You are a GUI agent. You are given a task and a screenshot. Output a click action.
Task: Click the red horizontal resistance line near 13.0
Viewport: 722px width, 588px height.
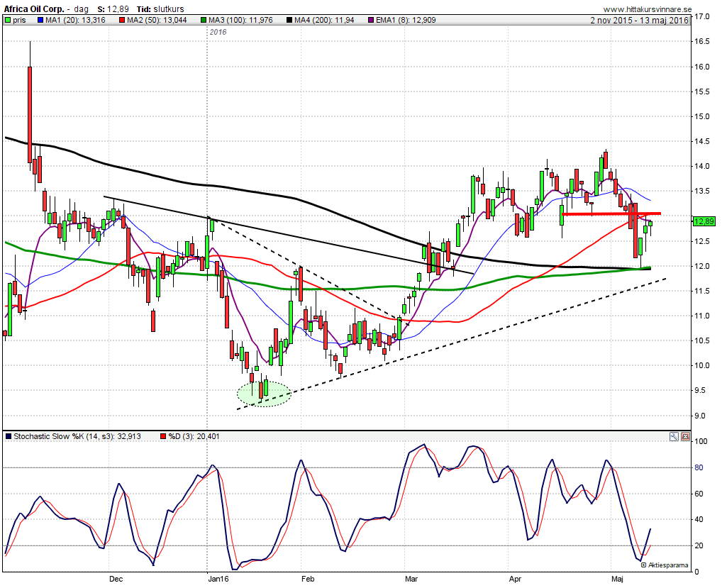pyautogui.click(x=611, y=213)
